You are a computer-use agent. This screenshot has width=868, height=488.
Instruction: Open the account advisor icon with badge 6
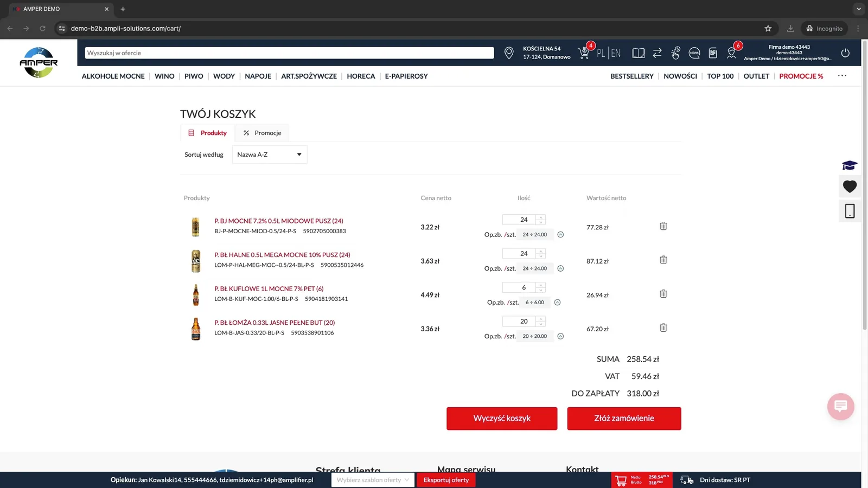pos(732,53)
